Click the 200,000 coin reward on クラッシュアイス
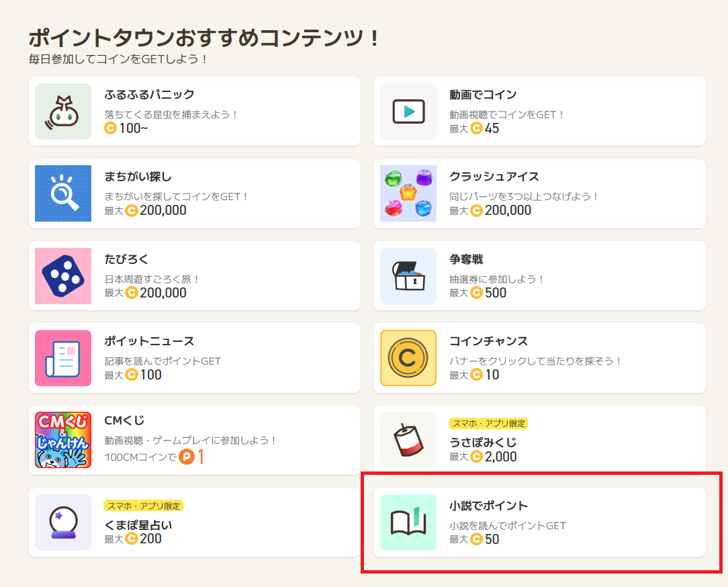 point(490,210)
